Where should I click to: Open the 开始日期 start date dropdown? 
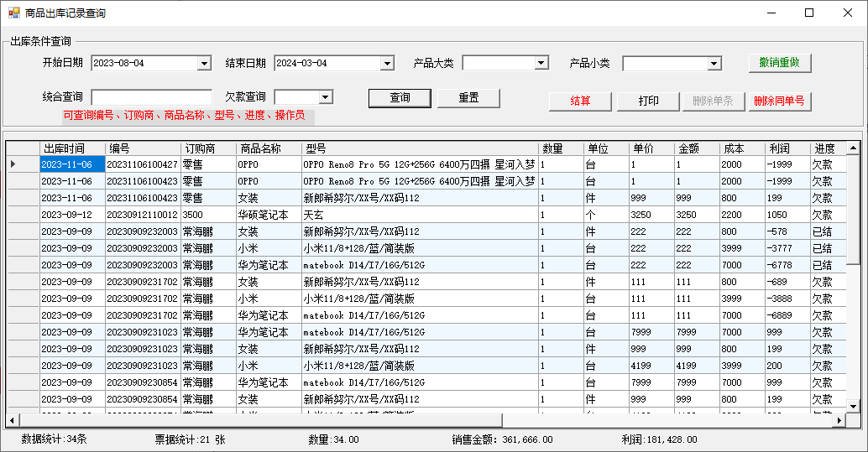point(204,64)
